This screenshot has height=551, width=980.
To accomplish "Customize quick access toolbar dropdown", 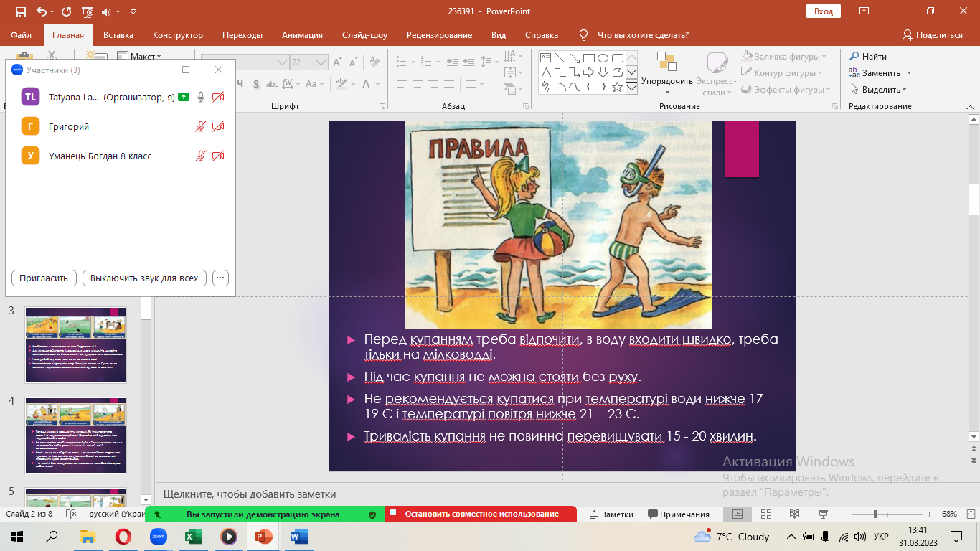I will pyautogui.click(x=133, y=11).
